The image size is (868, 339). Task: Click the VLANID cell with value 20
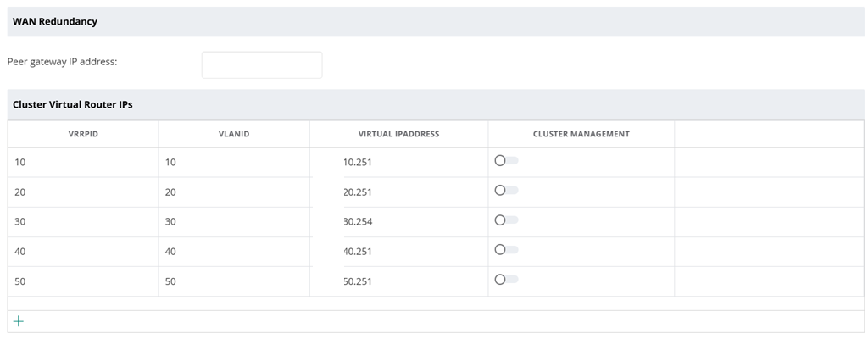pyautogui.click(x=170, y=192)
